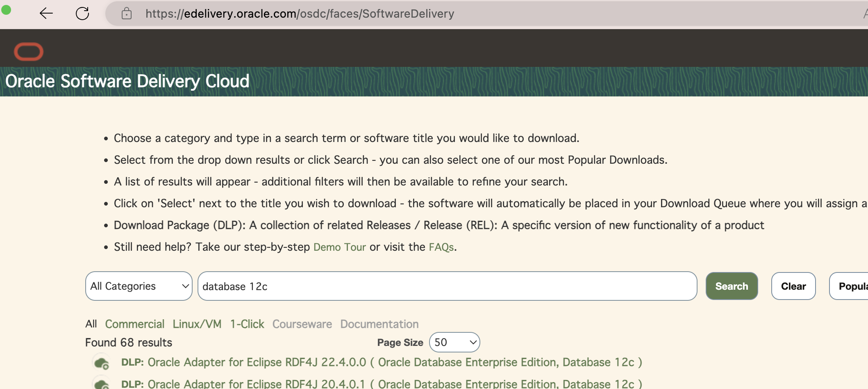Open the Page Size 50 dropdown
Screen dimensions: 868x389
coord(454,342)
